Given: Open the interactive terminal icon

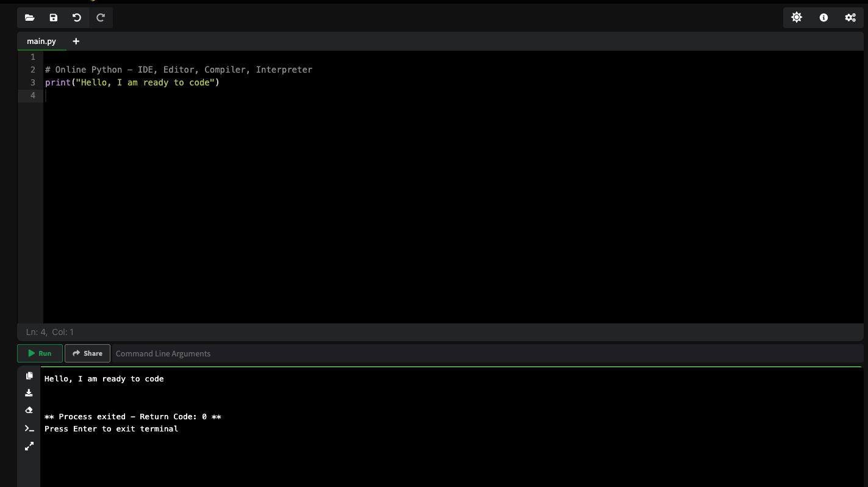Looking at the screenshot, I should [x=29, y=428].
